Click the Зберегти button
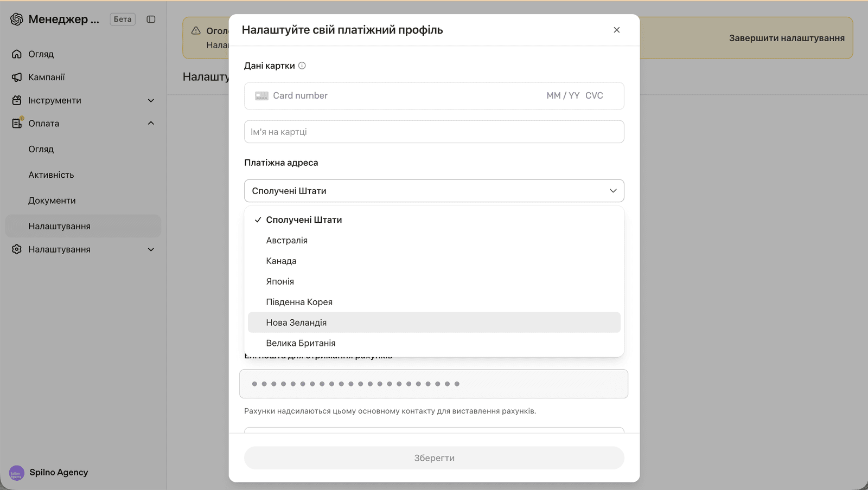This screenshot has width=868, height=490. pos(434,458)
